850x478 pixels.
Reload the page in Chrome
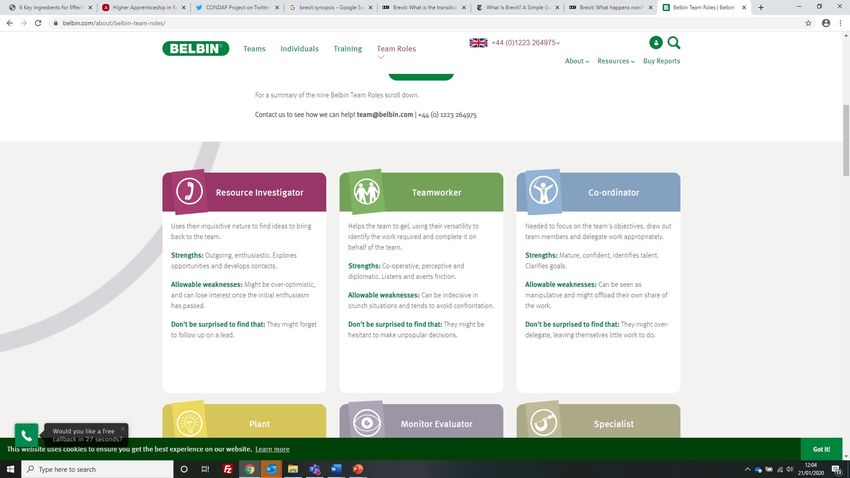[38, 23]
